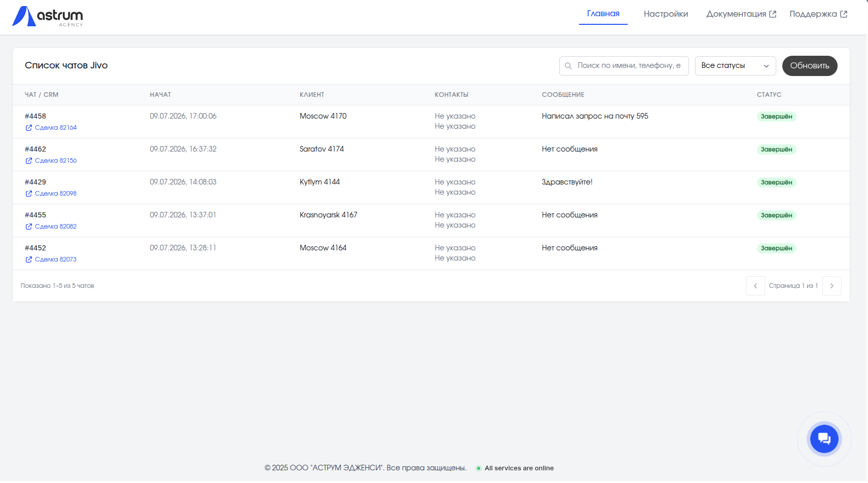Click start time 09.07.2026, 17:00:06
The height and width of the screenshot is (483, 868).
(183, 116)
